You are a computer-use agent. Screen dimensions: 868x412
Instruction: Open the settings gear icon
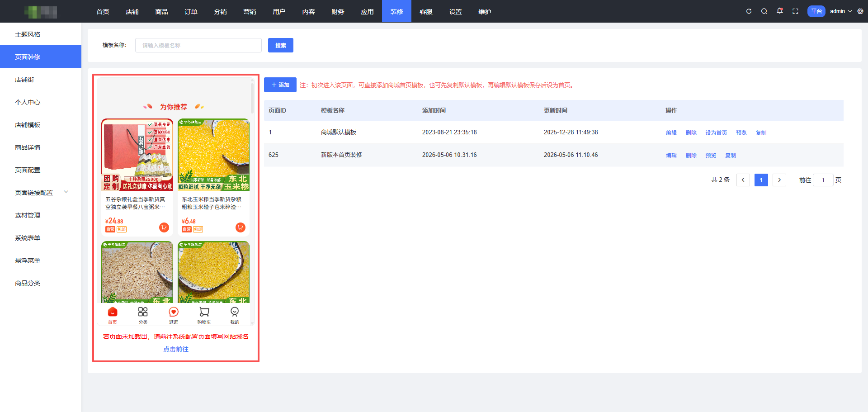[x=860, y=11]
